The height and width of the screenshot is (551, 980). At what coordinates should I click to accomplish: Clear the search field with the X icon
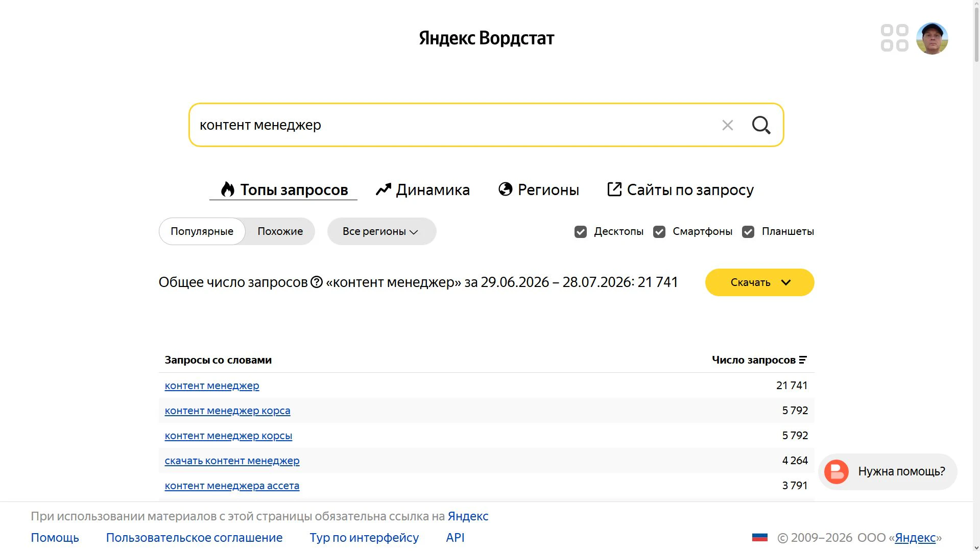point(727,125)
